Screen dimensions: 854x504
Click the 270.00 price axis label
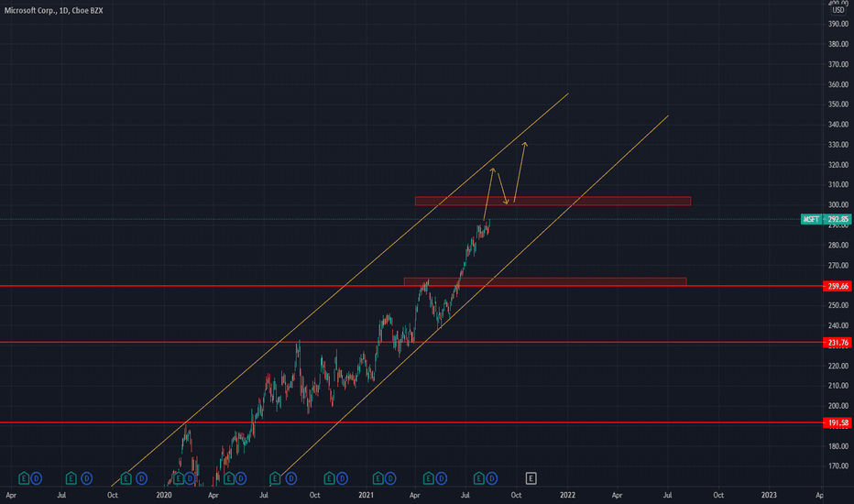tap(838, 266)
